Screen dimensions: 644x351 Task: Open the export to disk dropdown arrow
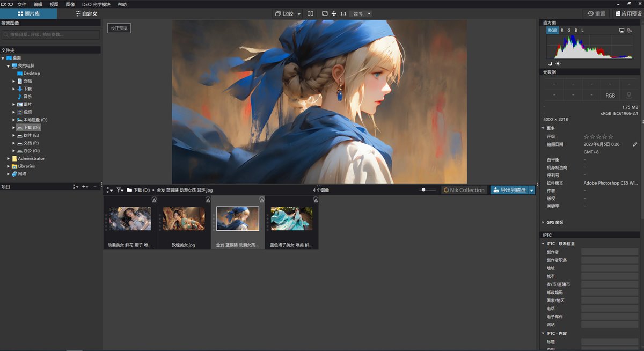click(x=532, y=190)
